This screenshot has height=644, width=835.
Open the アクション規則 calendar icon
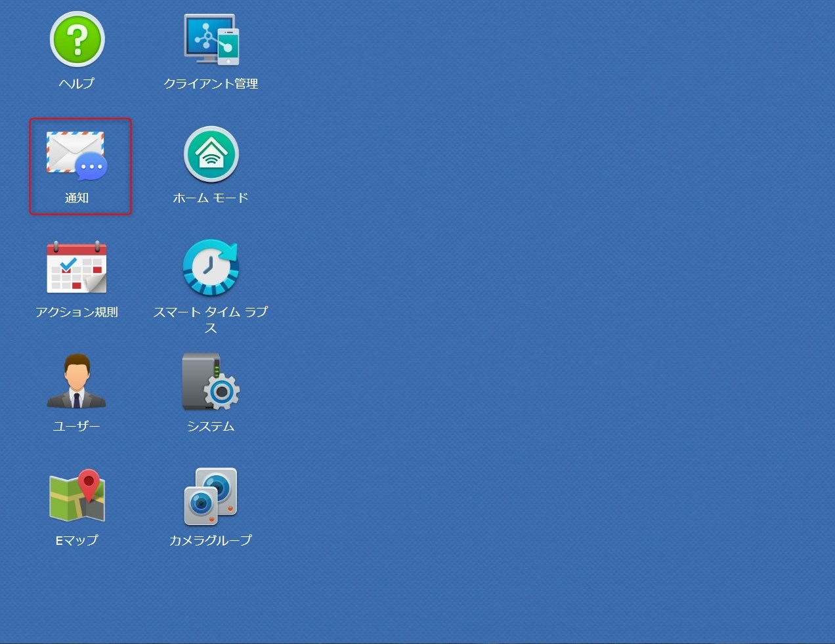pos(77,268)
